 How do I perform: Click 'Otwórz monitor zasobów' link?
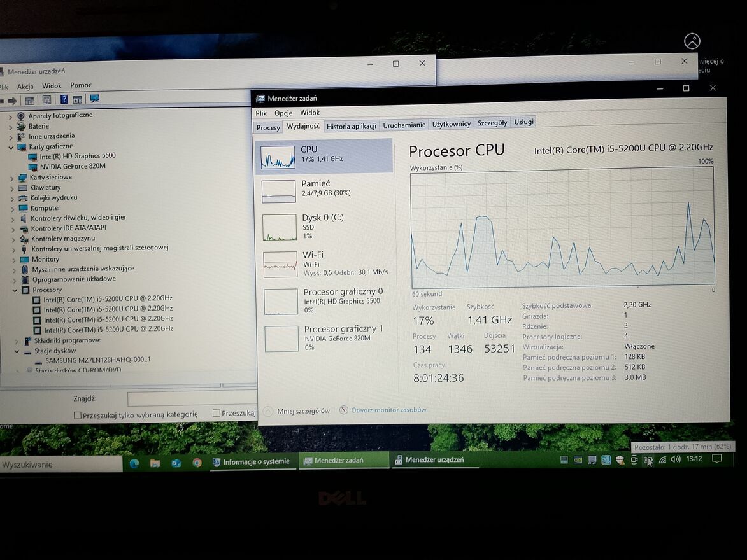coord(388,410)
